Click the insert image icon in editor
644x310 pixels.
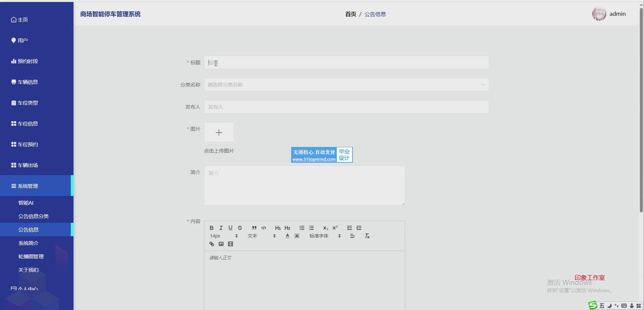pyautogui.click(x=221, y=244)
